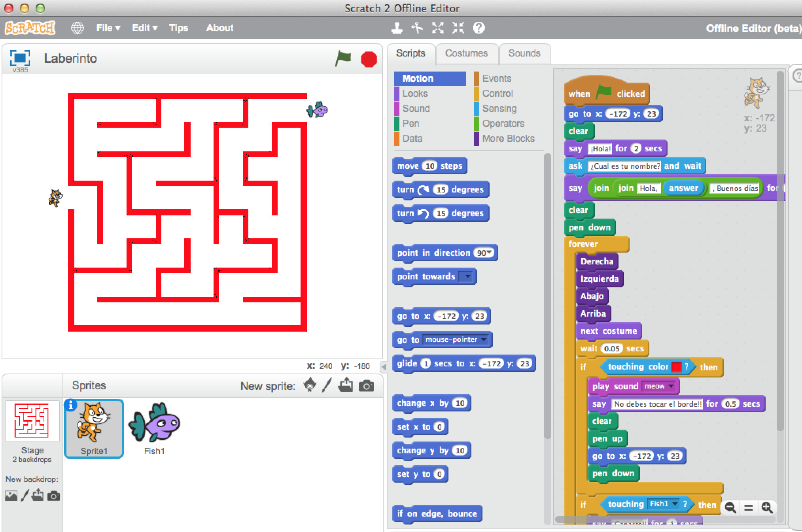Reset scripts area zoom

click(749, 507)
